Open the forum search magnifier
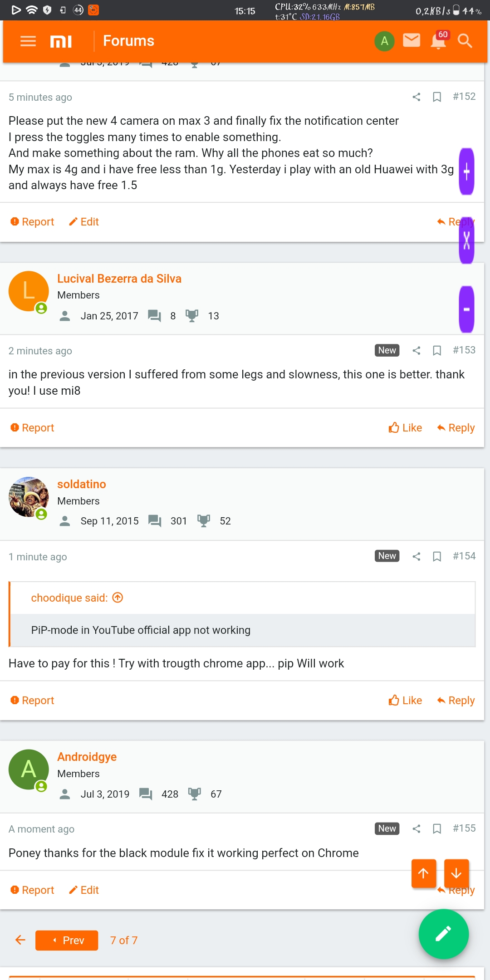This screenshot has height=980, width=490. 465,41
